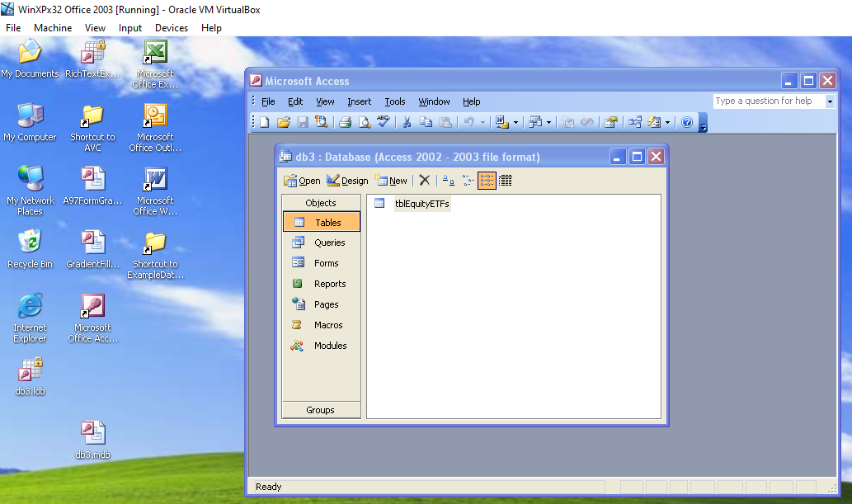Open the Toolbar Options arrow at toolbar end
The image size is (852, 504).
point(703,125)
